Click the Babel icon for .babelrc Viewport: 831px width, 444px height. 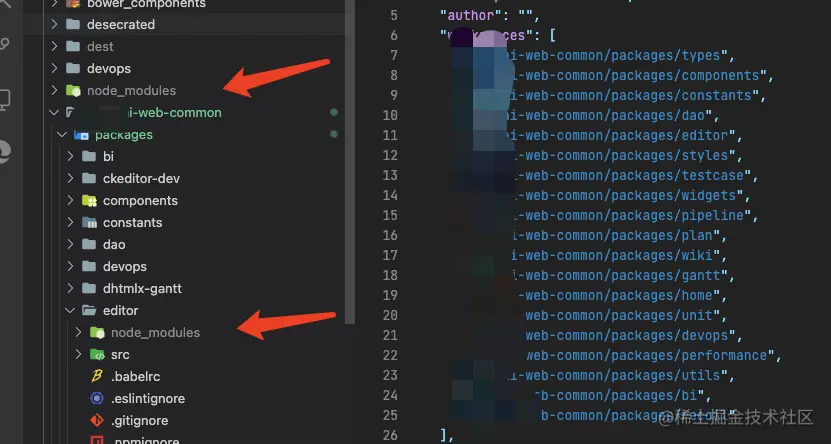(97, 376)
